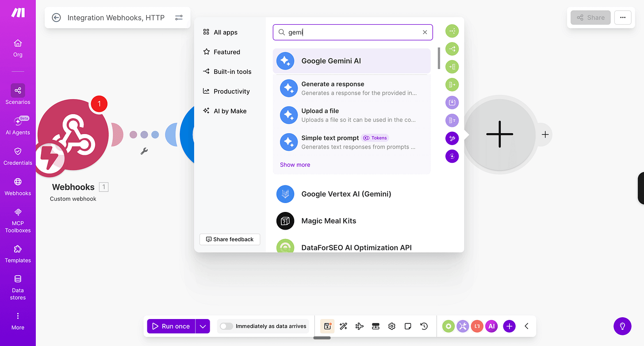This screenshot has width=644, height=346.
Task: Open scenario settings sliders icon
Action: point(179,18)
